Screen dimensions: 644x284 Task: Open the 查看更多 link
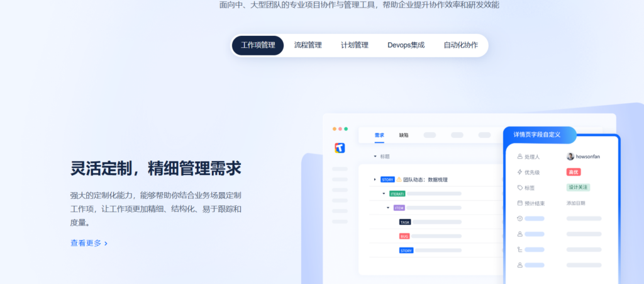(89, 243)
